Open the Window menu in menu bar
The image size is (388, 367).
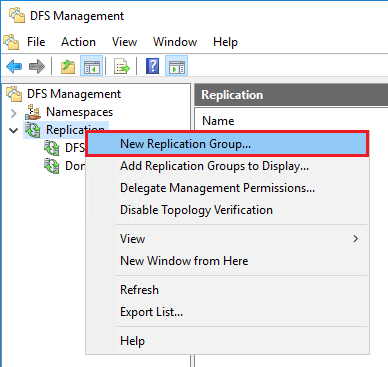[x=175, y=42]
